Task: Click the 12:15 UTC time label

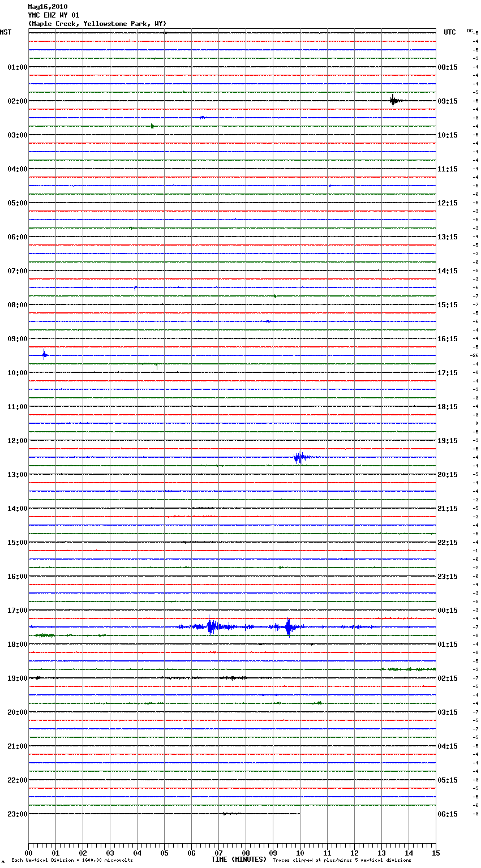Action: [x=448, y=203]
